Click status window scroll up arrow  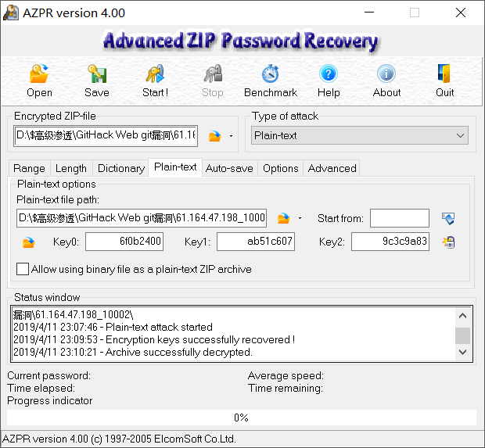(462, 316)
